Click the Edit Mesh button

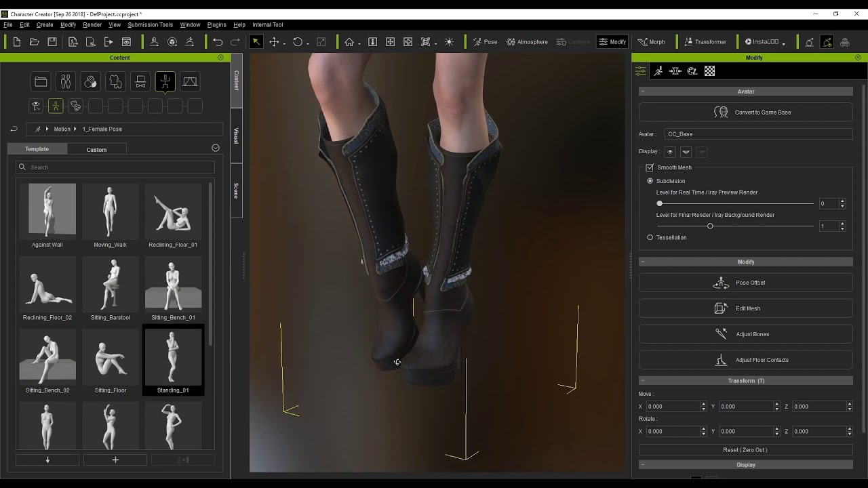coord(746,308)
